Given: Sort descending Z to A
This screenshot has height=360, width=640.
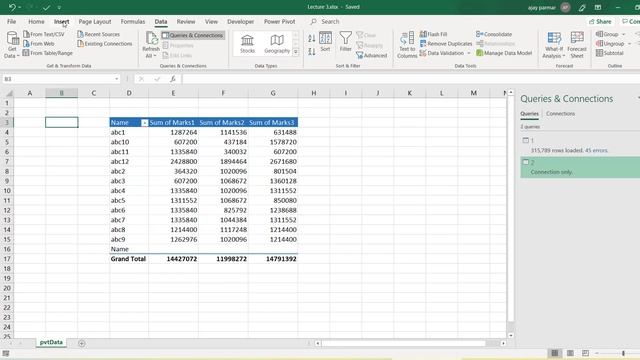Looking at the screenshot, I should pos(312,51).
